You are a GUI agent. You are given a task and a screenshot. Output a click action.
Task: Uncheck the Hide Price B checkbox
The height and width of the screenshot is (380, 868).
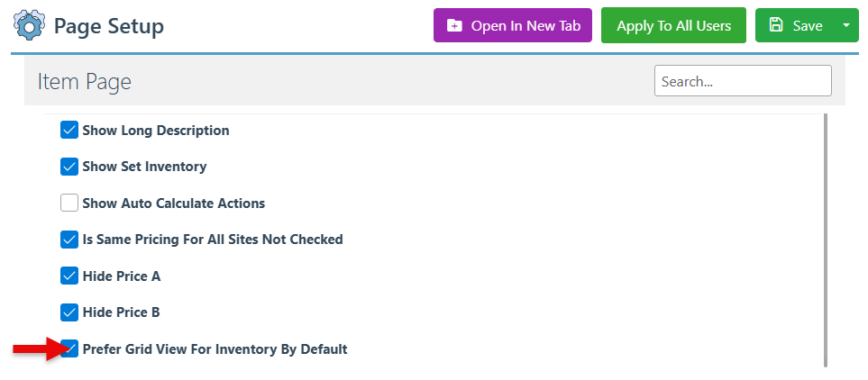tap(69, 312)
